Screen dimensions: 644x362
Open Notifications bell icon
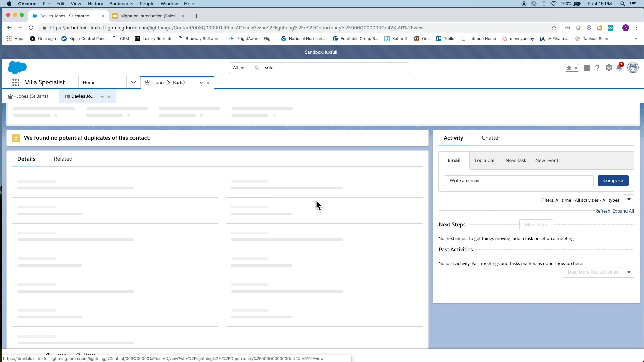click(619, 68)
